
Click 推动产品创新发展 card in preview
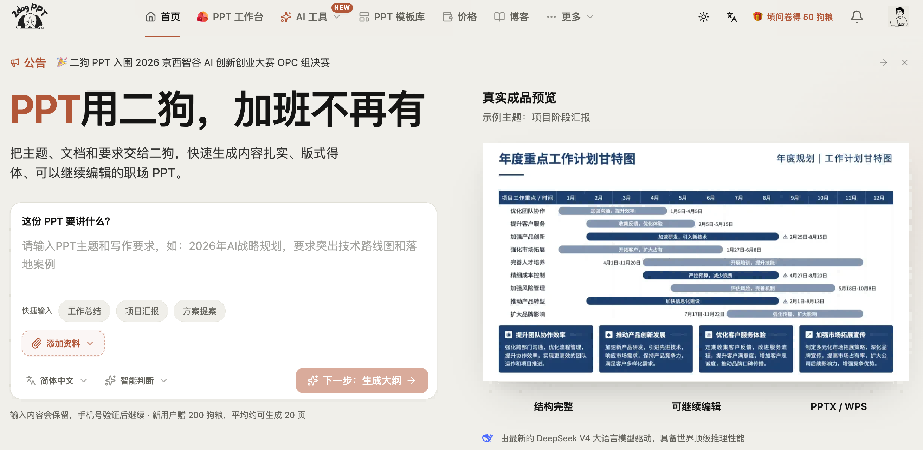tap(646, 349)
